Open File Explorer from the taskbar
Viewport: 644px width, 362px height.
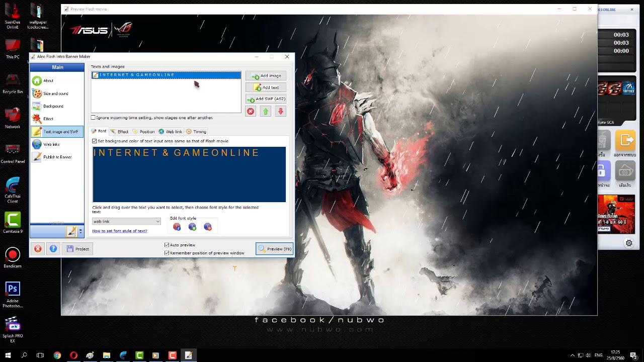point(107,355)
